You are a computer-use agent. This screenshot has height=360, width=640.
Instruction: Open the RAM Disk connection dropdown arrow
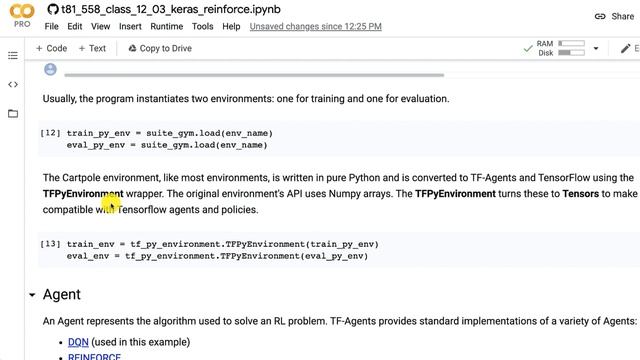596,49
